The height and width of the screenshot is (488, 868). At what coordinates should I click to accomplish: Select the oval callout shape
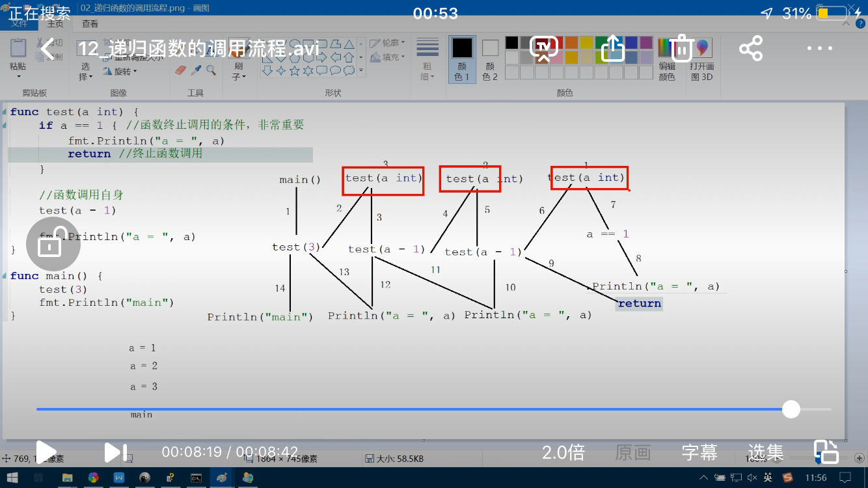[x=335, y=70]
